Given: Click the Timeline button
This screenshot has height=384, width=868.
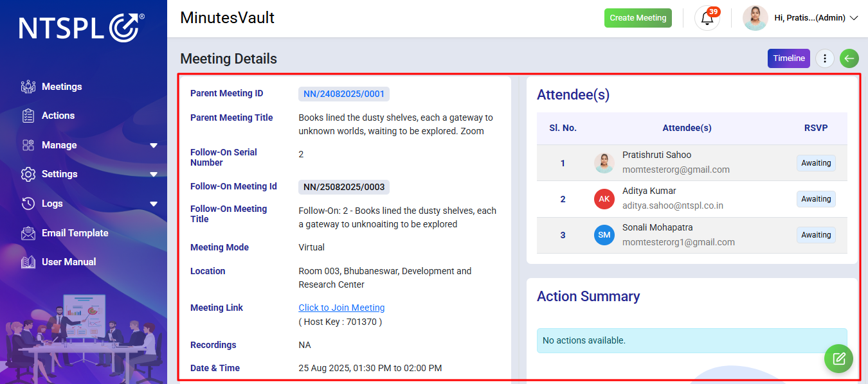Looking at the screenshot, I should (x=789, y=58).
